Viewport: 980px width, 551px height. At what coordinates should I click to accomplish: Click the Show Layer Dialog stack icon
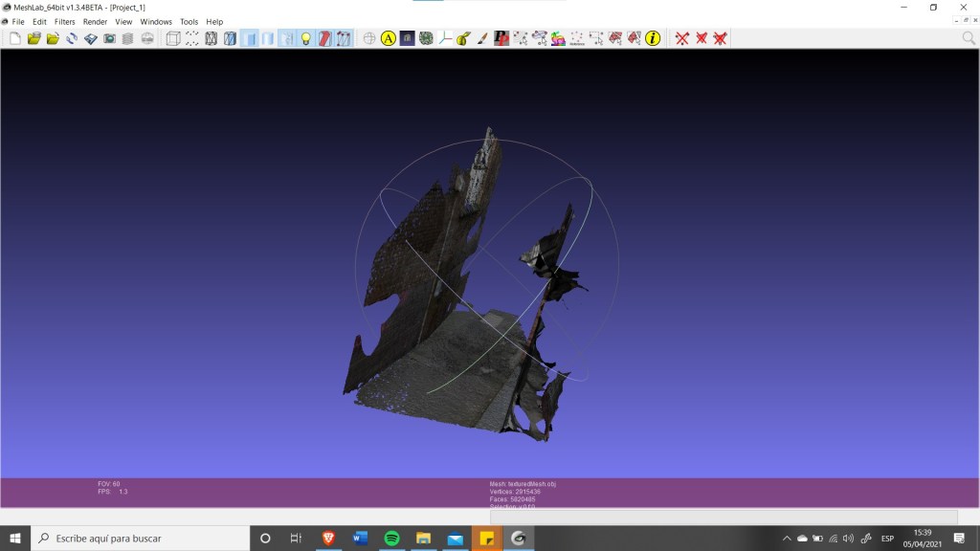pos(128,38)
